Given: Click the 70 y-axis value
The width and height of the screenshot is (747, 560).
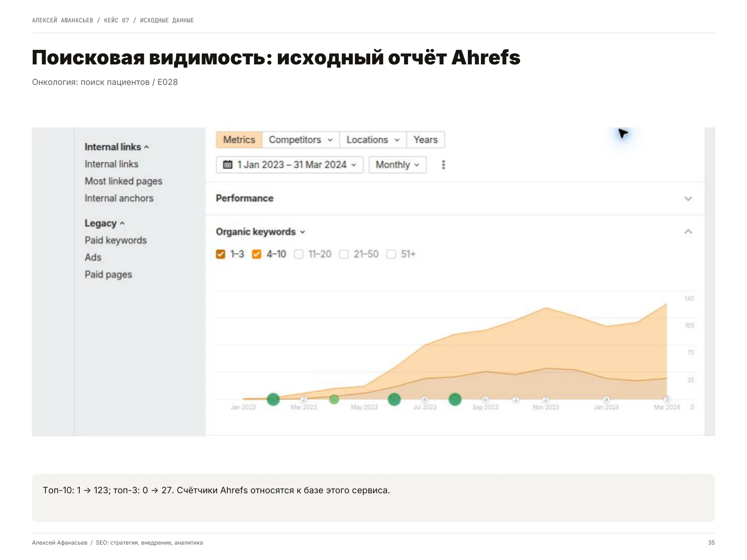Looking at the screenshot, I should point(691,353).
